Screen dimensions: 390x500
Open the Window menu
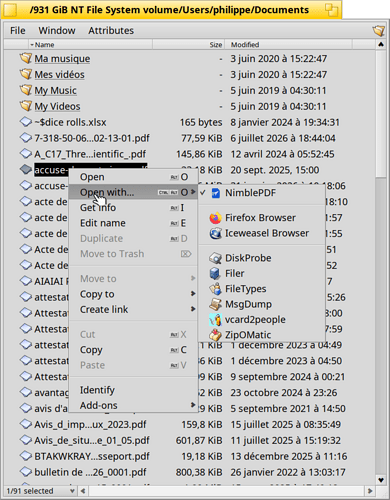(x=57, y=31)
